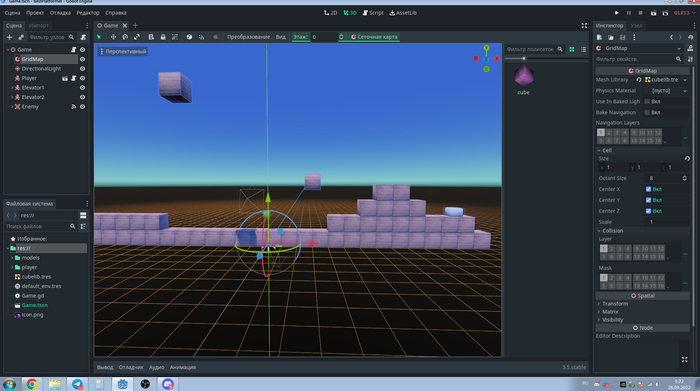Viewport: 700px width, 391px height.
Task: Add a new node with plus icon
Action: (9, 37)
